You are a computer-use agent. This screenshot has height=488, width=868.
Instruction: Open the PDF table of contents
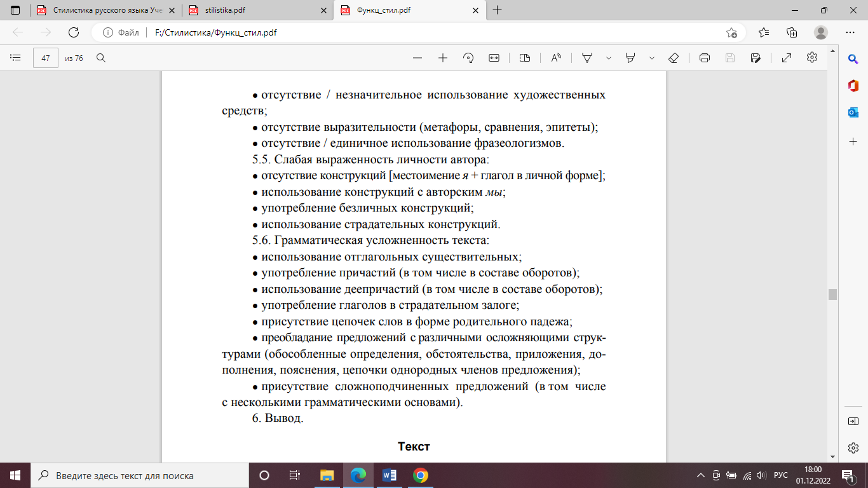click(x=16, y=58)
